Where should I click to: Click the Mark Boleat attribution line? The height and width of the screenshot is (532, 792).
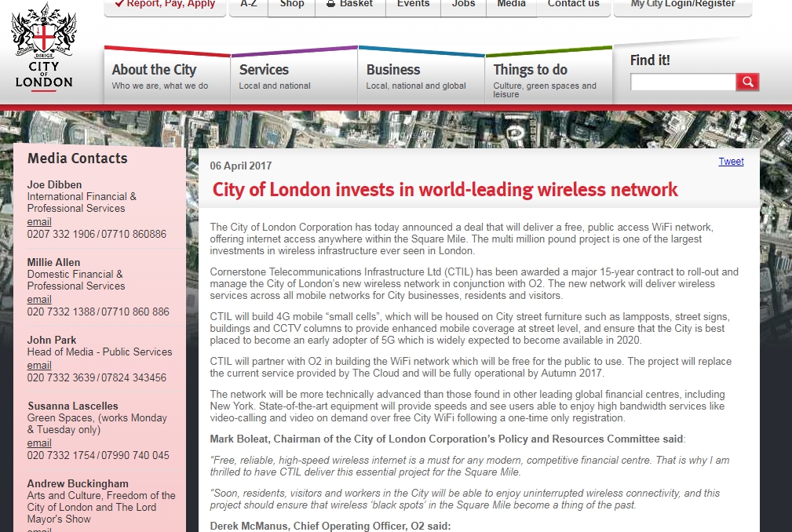point(447,439)
